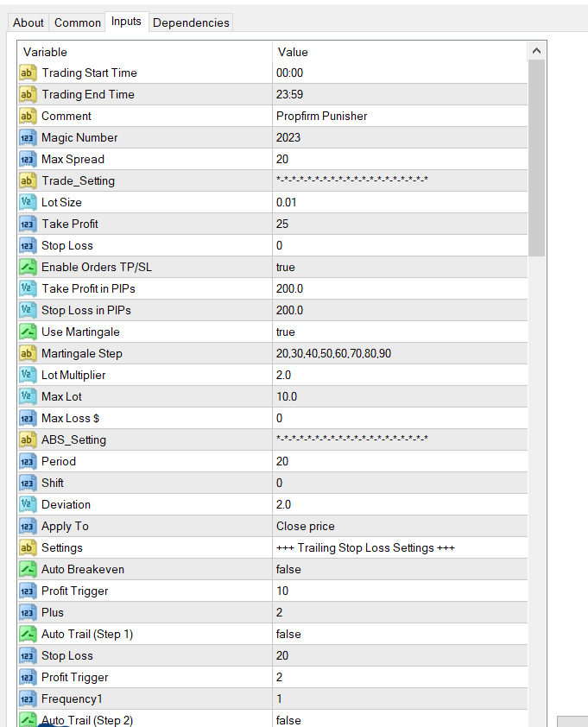Click the double-type icon beside Lot Size
This screenshot has height=727, width=588.
pyautogui.click(x=28, y=202)
